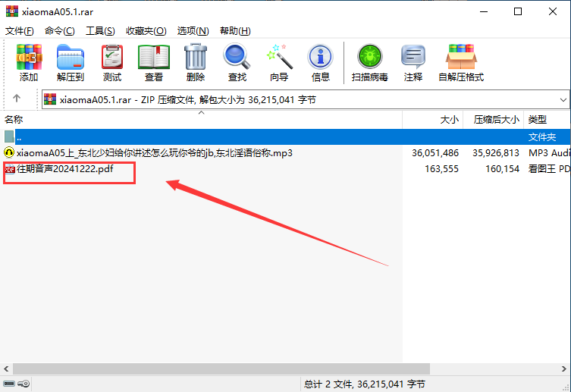Image resolution: width=571 pixels, height=392 pixels.
Task: Open the Options (选项) menu
Action: [193, 31]
